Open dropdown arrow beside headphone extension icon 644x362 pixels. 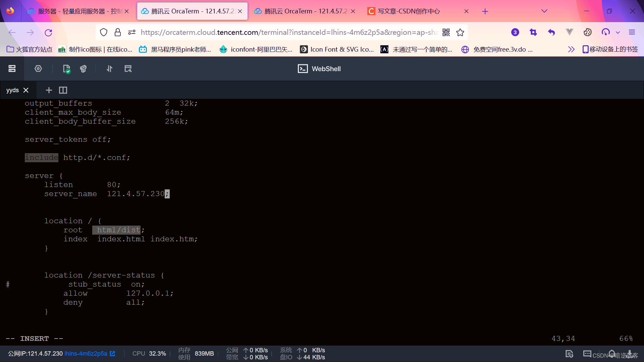[x=618, y=33]
